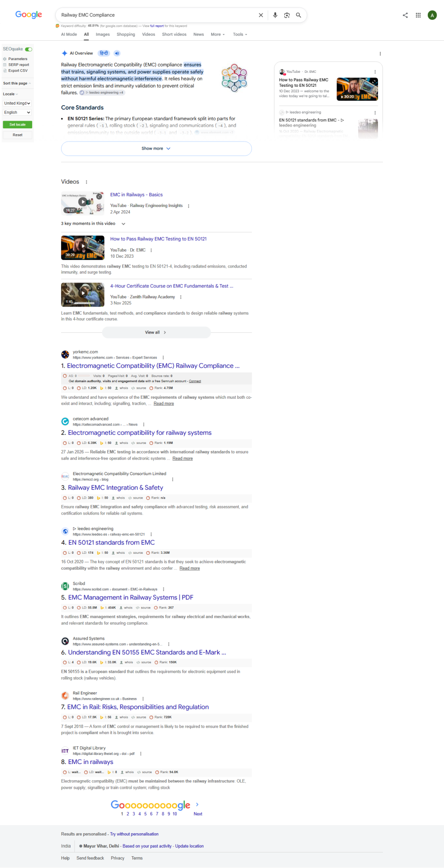Collapse the Locale section

10,94
